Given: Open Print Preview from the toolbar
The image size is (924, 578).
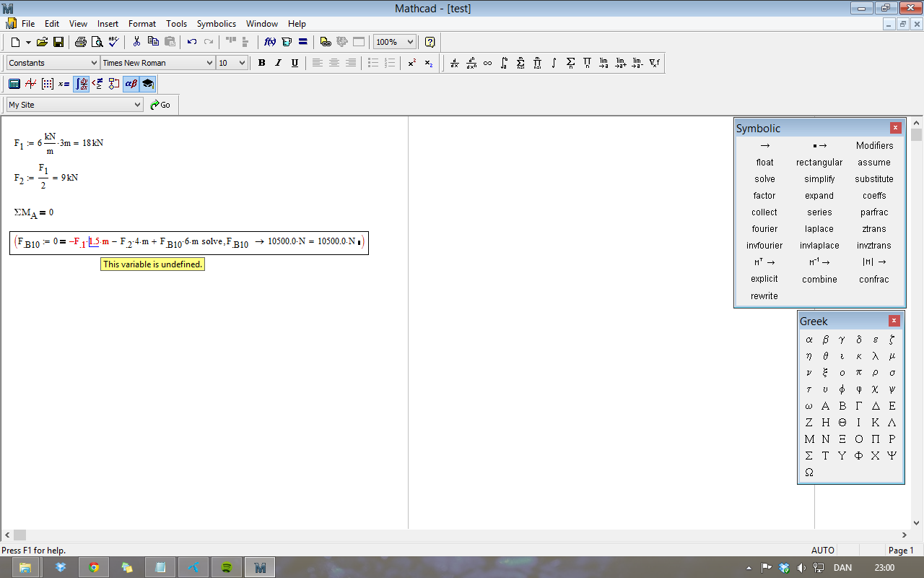Looking at the screenshot, I should (97, 42).
